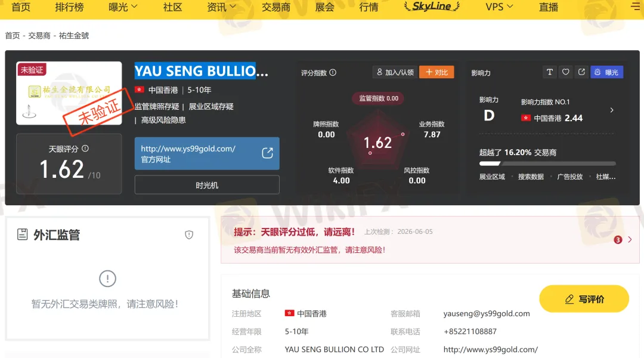This screenshot has width=644, height=358.
Task: Click the 影响力指数 NO.1 text
Action: point(546,102)
